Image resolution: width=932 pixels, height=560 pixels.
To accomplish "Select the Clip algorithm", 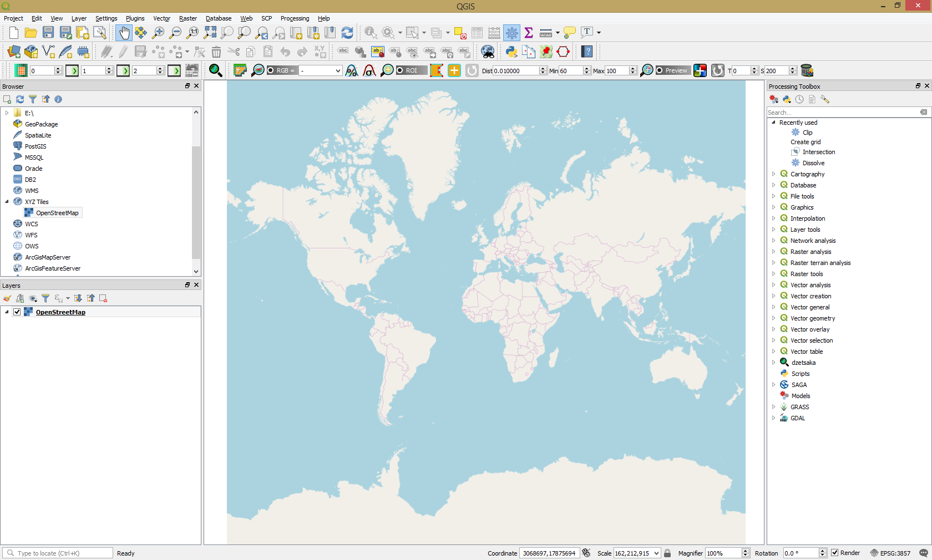I will [x=807, y=133].
